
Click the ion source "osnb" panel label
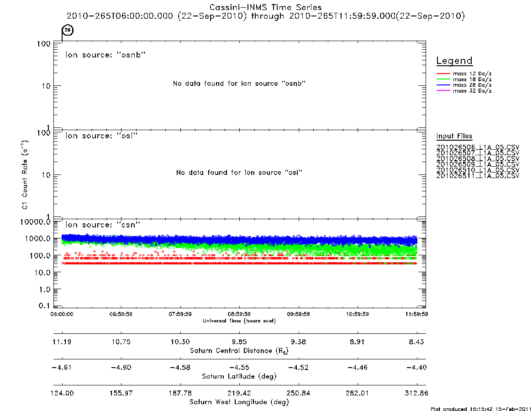coord(105,55)
